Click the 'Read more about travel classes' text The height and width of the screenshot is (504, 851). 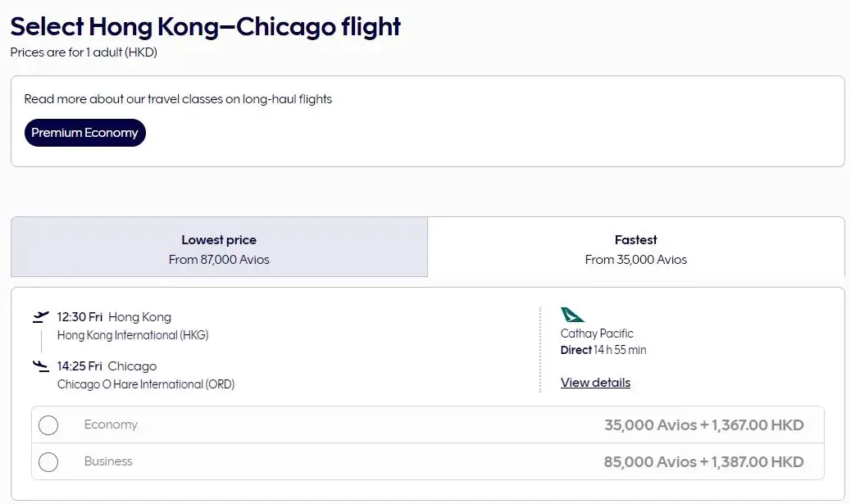click(x=178, y=99)
